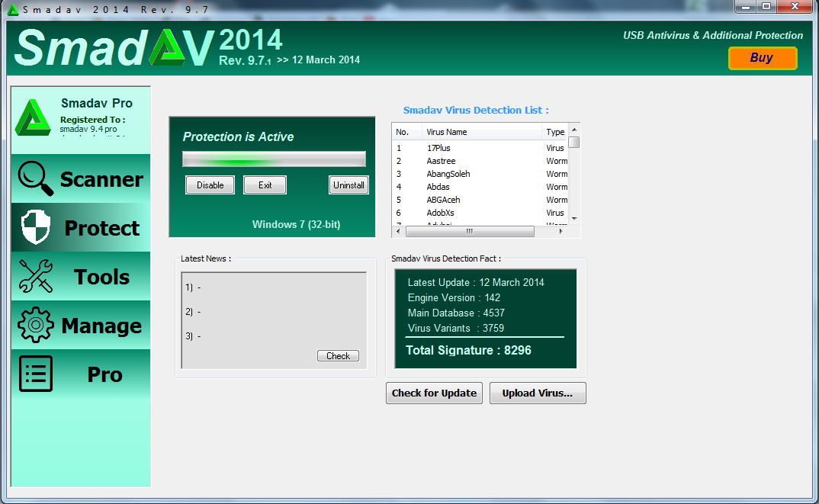Click the Registered To : smadav 9.4 pro text
This screenshot has height=504, width=819.
pos(92,124)
